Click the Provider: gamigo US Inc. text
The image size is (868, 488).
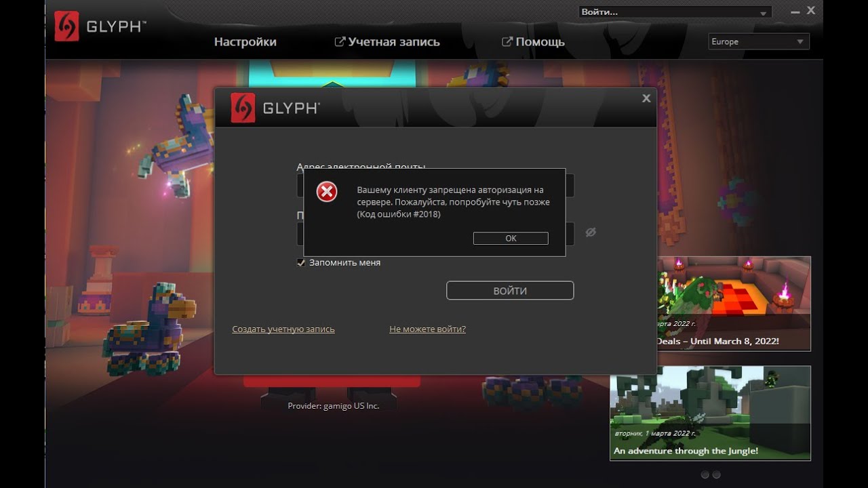point(333,406)
